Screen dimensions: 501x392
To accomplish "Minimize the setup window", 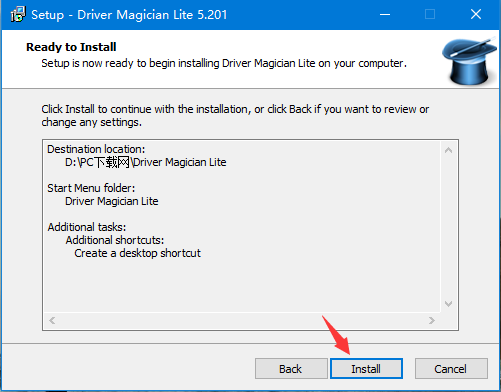I will point(385,15).
